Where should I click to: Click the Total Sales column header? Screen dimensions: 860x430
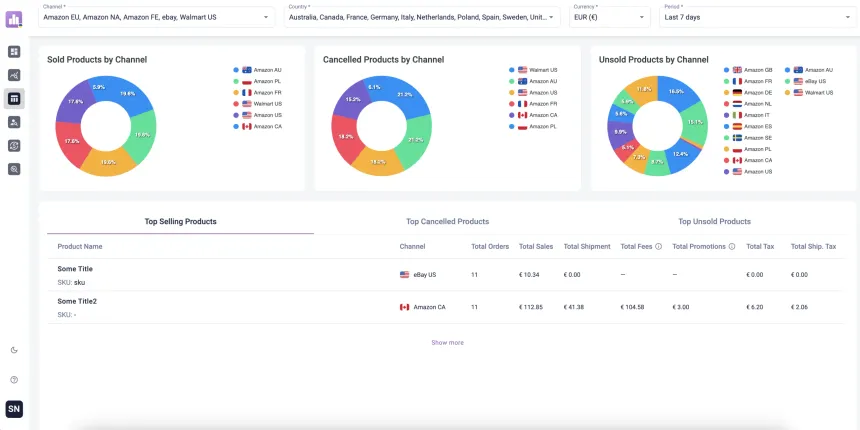click(x=536, y=247)
